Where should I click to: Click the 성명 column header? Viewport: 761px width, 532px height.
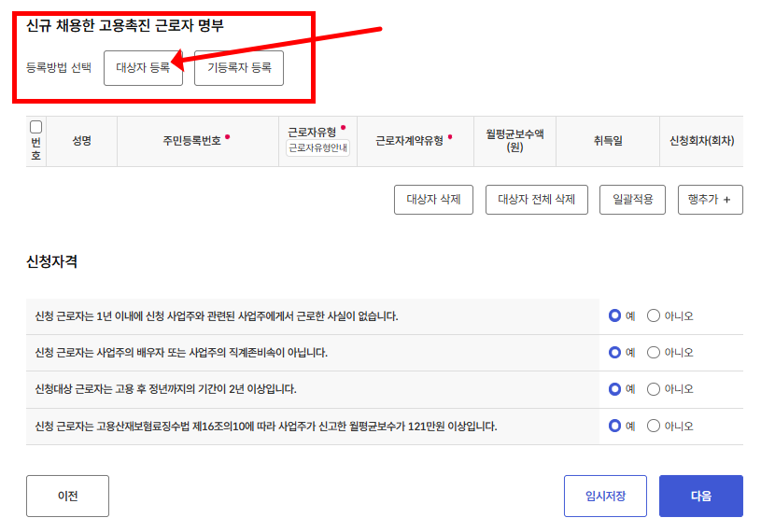(81, 141)
